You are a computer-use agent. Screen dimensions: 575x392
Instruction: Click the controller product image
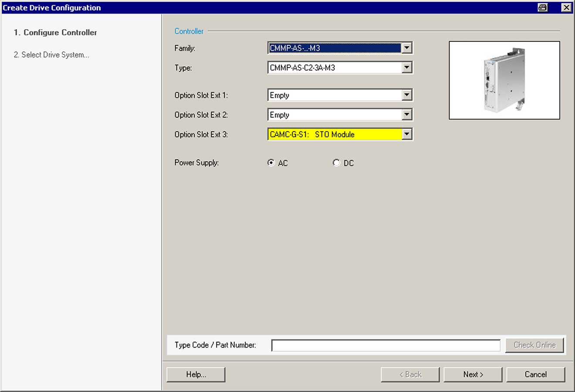click(x=504, y=80)
